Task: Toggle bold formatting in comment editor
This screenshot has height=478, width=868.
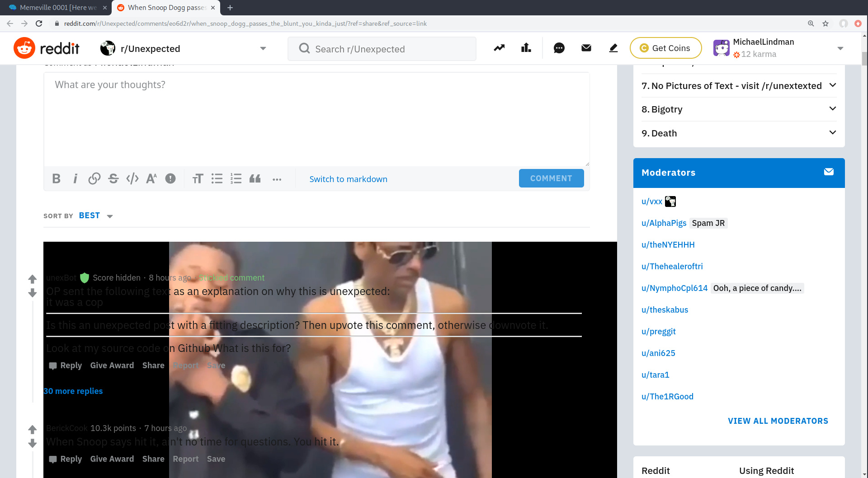Action: point(57,179)
